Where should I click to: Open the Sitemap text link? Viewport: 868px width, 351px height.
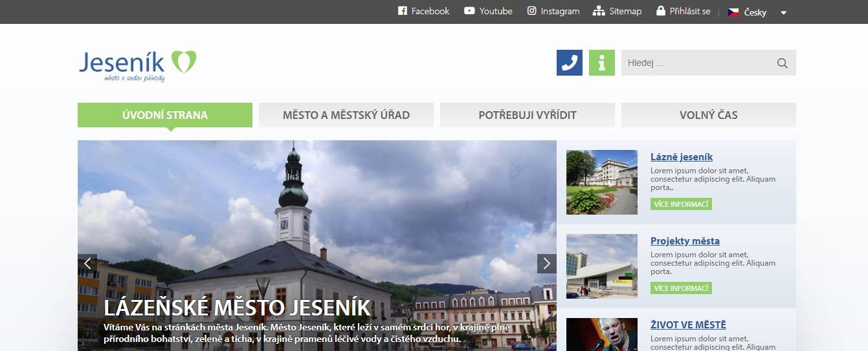[x=625, y=11]
